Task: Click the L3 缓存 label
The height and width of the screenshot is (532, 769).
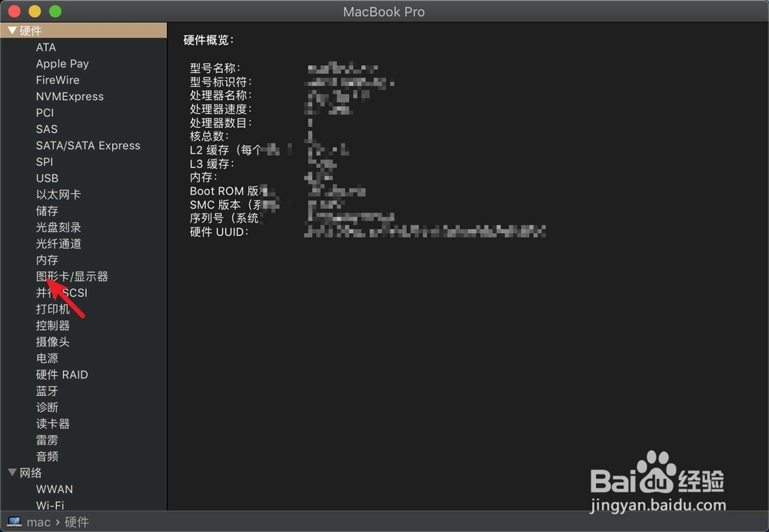Action: (x=212, y=163)
